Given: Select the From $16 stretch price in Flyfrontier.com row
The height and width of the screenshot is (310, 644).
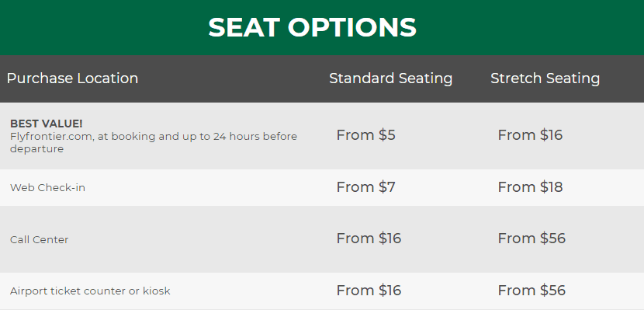Looking at the screenshot, I should pos(530,135).
